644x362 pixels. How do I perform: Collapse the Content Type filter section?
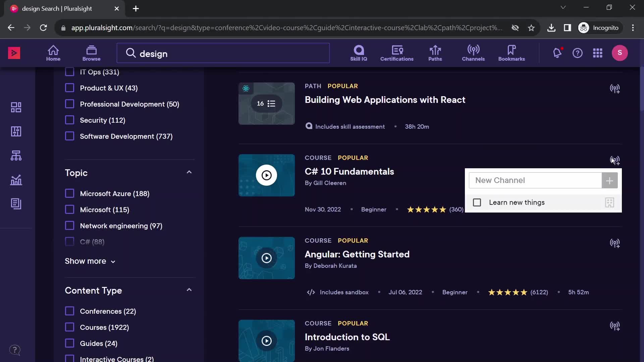[189, 290]
